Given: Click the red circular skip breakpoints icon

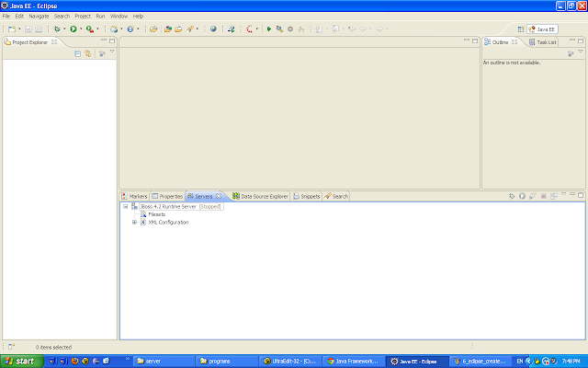Looking at the screenshot, I should 250,29.
